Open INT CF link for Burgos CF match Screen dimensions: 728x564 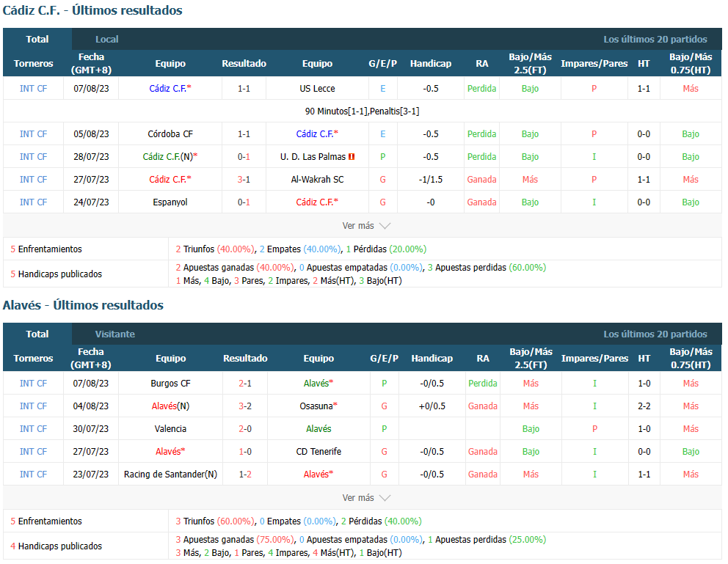point(34,383)
